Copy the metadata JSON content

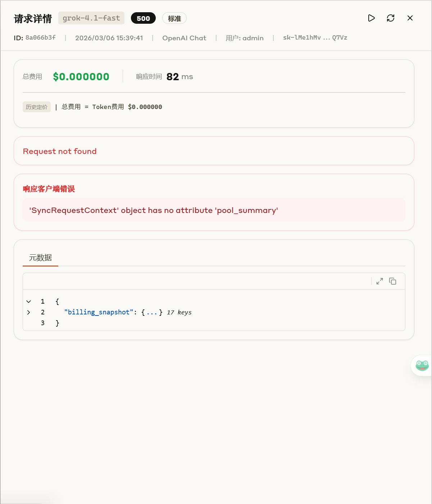tap(393, 281)
